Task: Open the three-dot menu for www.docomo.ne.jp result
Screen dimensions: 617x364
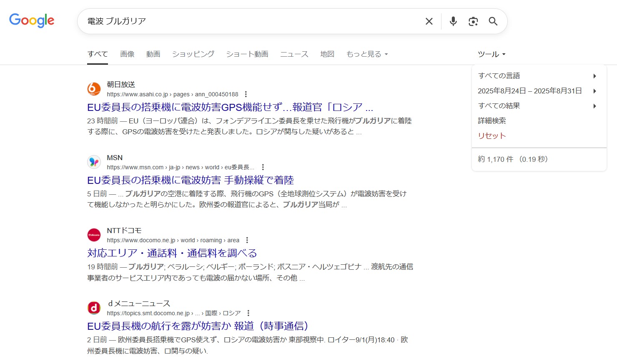Action: pyautogui.click(x=247, y=240)
